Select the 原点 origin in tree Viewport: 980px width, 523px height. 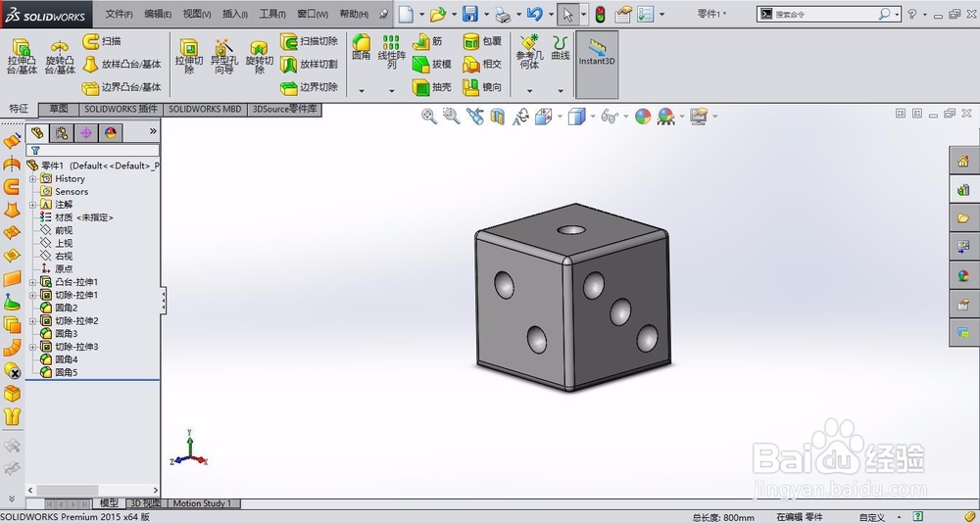click(57, 268)
